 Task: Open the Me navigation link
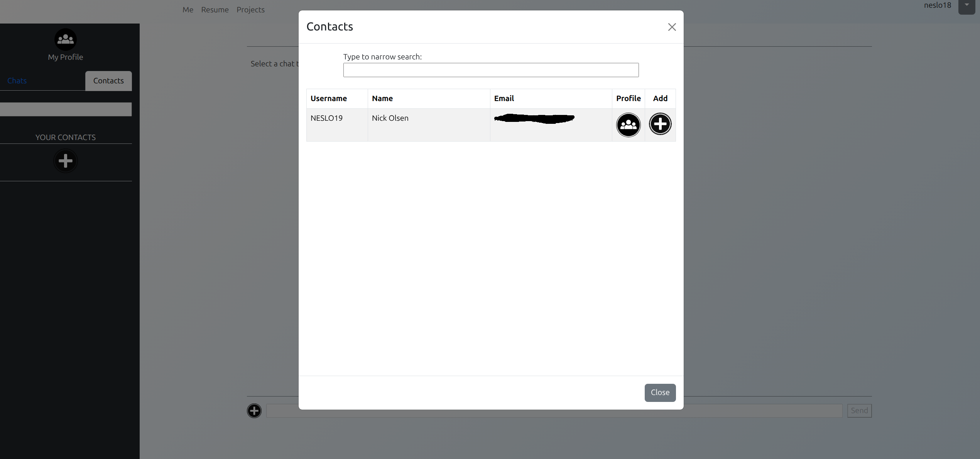188,10
